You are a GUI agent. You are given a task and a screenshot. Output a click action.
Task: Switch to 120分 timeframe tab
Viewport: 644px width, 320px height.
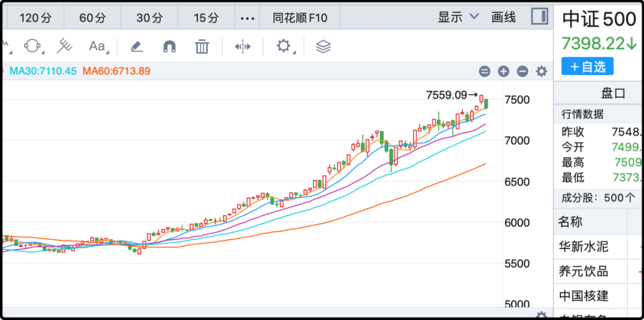pos(36,18)
